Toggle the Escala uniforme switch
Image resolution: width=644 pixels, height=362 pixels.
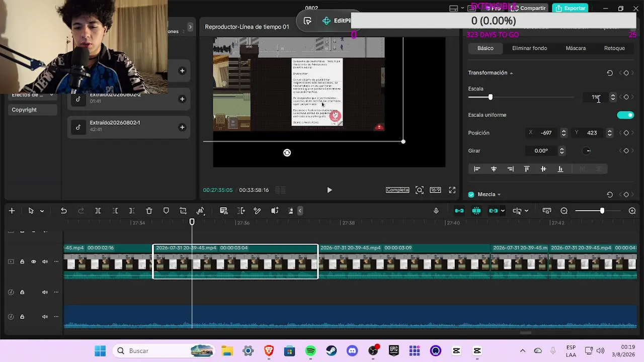pos(625,115)
